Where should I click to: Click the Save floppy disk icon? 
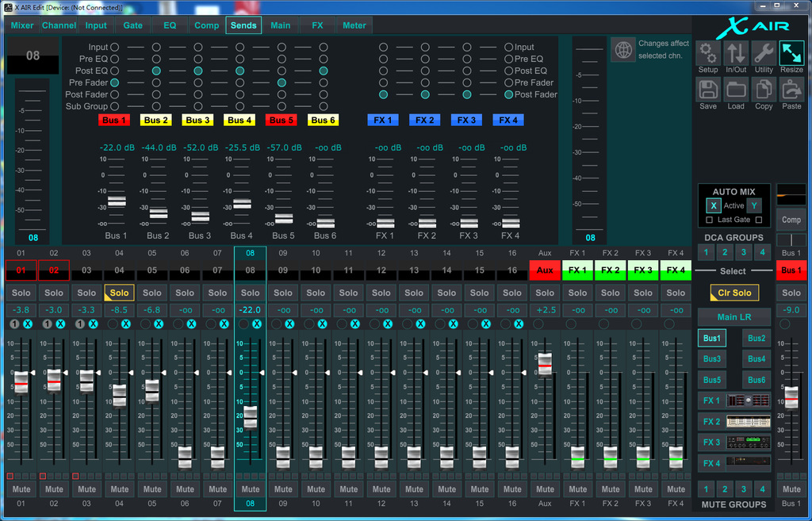coord(708,90)
